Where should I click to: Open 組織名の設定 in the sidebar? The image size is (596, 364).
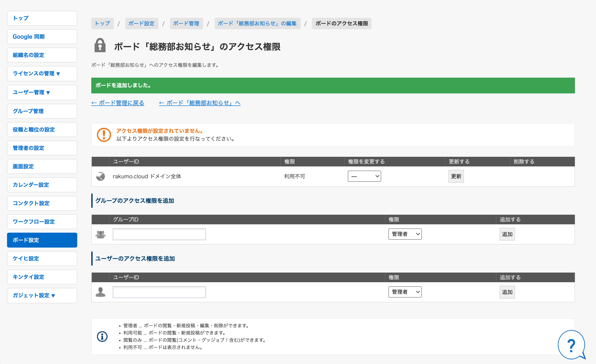tap(42, 55)
